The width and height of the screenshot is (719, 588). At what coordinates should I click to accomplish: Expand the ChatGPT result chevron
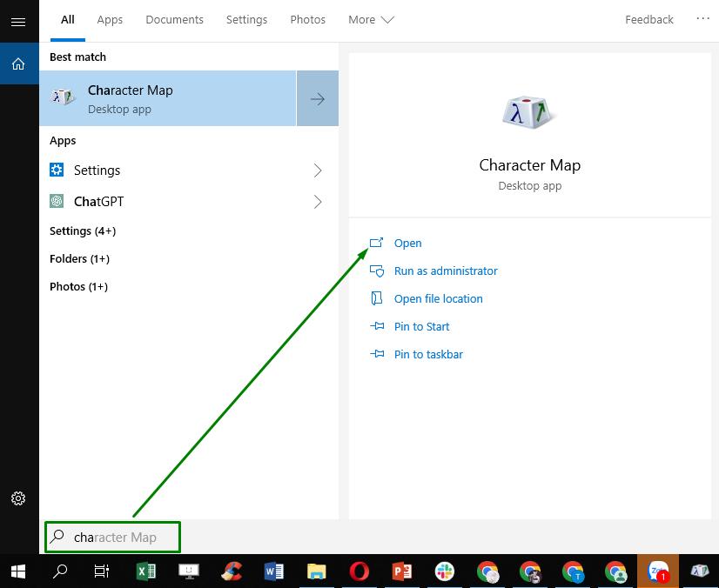[x=318, y=201]
